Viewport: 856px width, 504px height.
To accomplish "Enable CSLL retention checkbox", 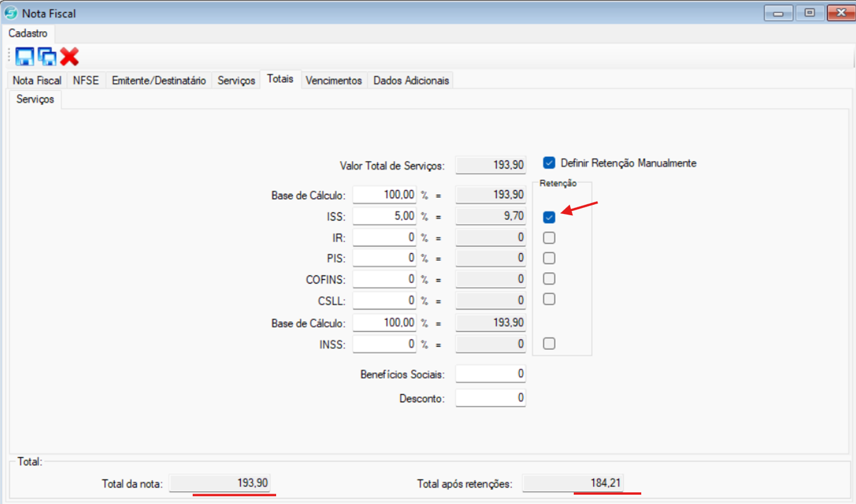I will tap(549, 299).
